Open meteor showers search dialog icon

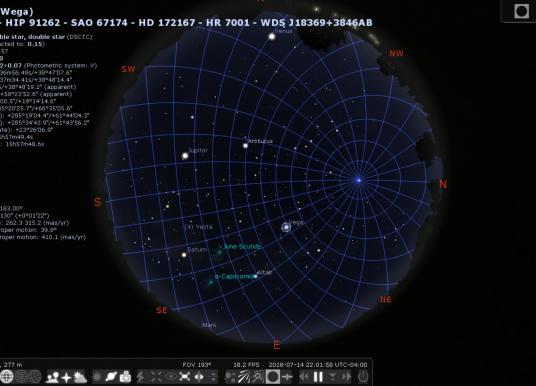coord(258,377)
